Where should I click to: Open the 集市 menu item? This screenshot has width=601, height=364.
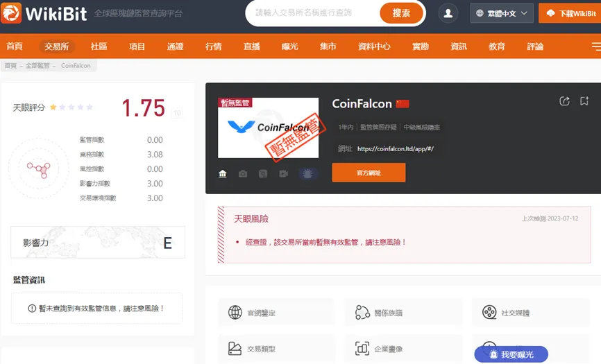point(328,46)
